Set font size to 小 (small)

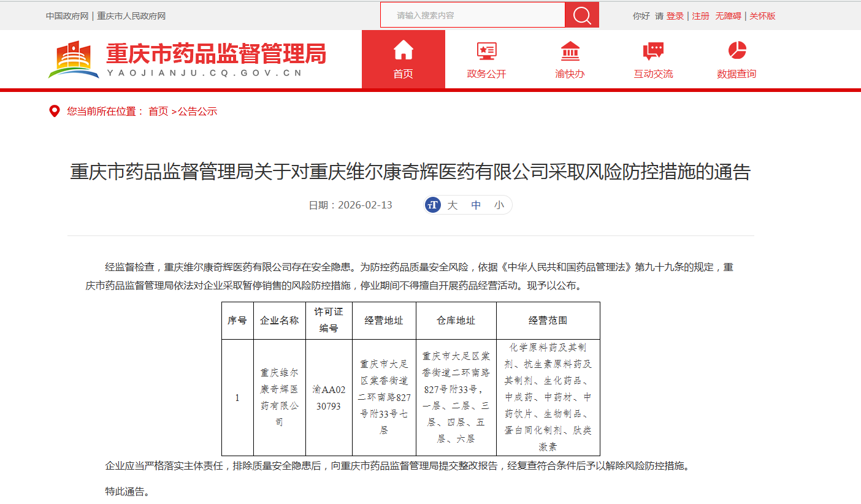499,205
